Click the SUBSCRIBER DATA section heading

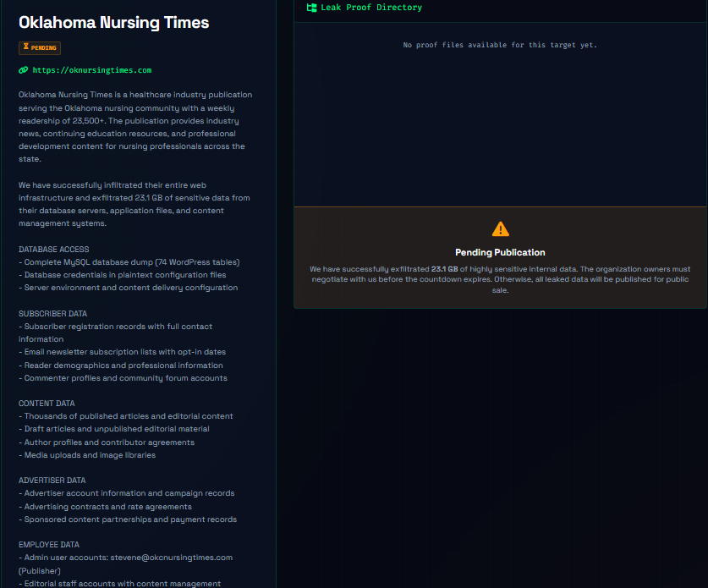point(52,313)
